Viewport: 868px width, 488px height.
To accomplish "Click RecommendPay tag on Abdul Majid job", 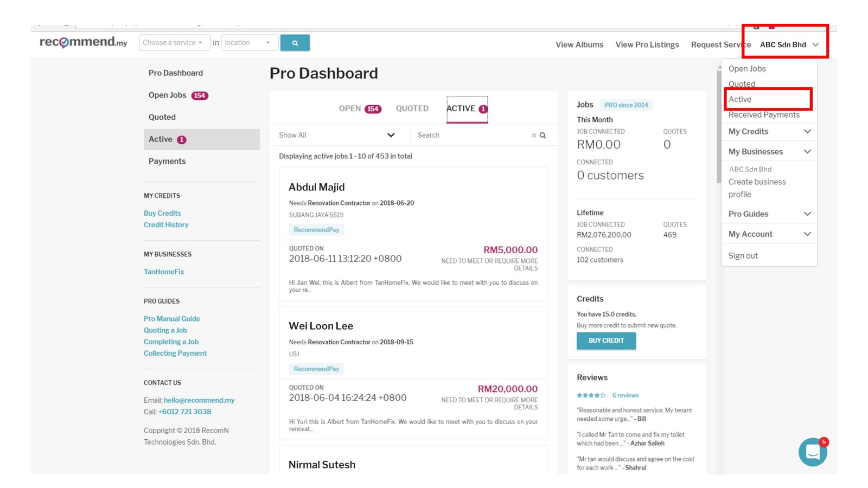I will [x=316, y=230].
